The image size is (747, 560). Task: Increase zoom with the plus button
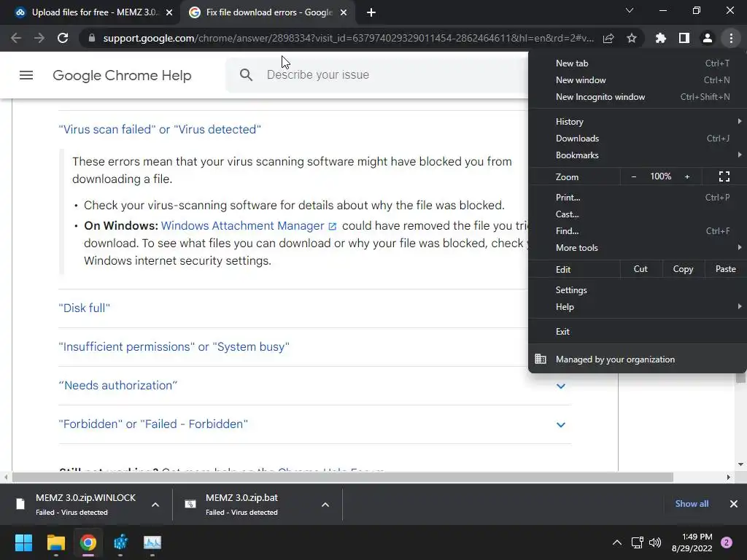[x=687, y=176]
